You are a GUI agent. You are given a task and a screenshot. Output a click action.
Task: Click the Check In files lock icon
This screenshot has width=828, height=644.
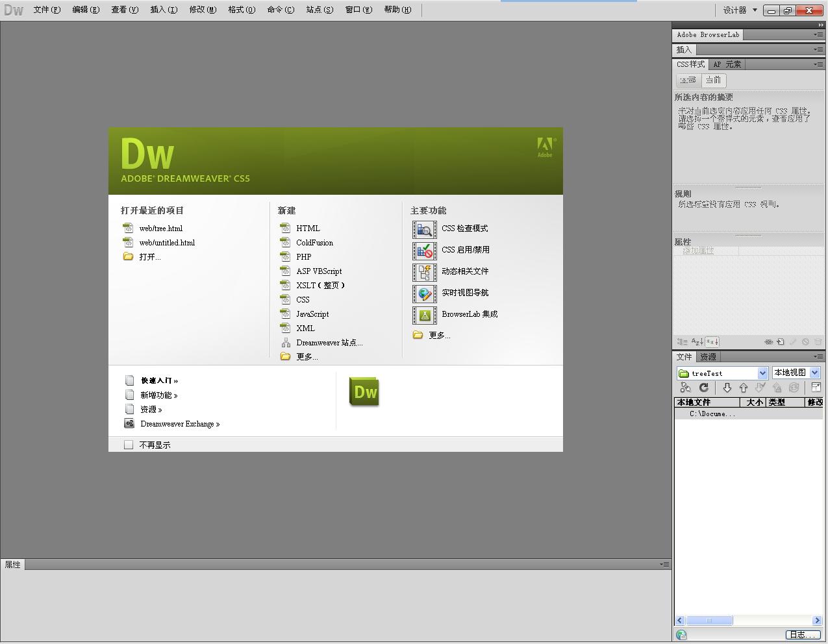pyautogui.click(x=777, y=388)
